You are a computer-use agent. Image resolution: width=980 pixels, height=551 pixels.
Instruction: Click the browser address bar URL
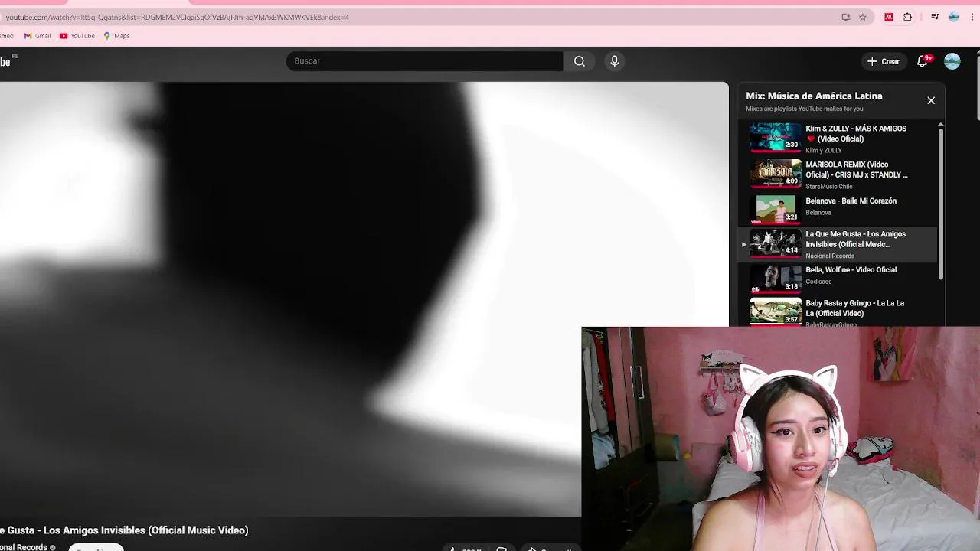pyautogui.click(x=178, y=17)
